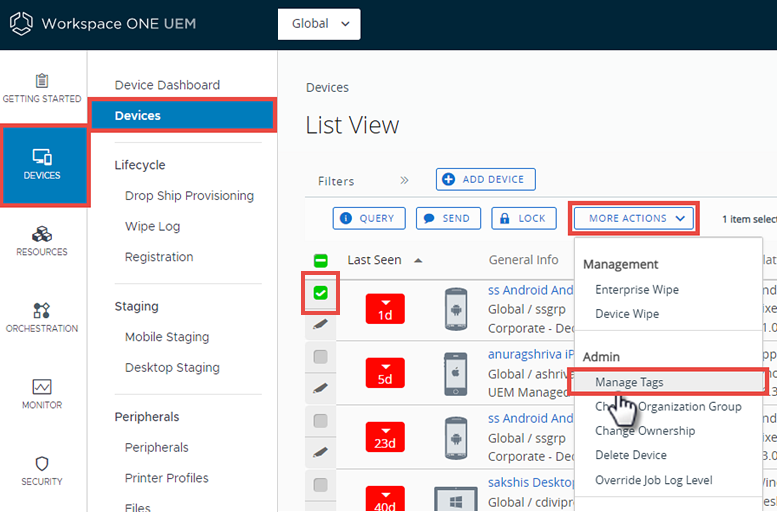Open Registration under Lifecycle
Viewport: 777px width, 512px height.
(x=159, y=257)
